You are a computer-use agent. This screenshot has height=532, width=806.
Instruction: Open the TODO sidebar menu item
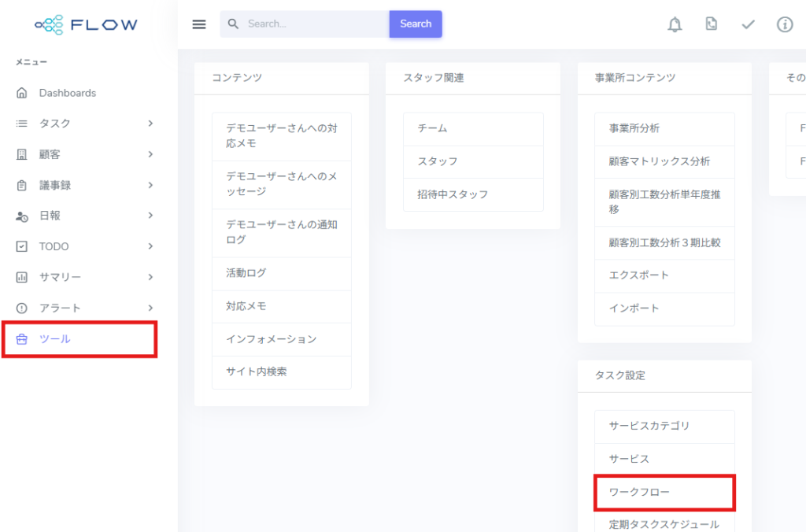click(54, 246)
